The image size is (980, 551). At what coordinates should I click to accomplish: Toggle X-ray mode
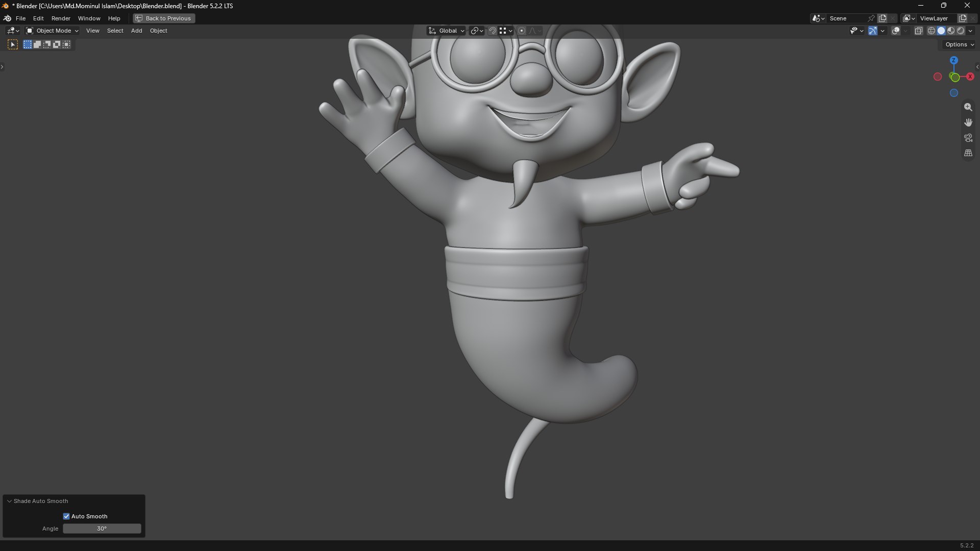pos(918,31)
